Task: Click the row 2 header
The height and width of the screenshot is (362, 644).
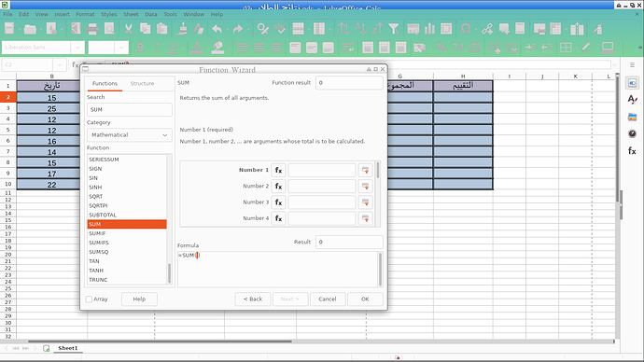Action: click(x=7, y=97)
